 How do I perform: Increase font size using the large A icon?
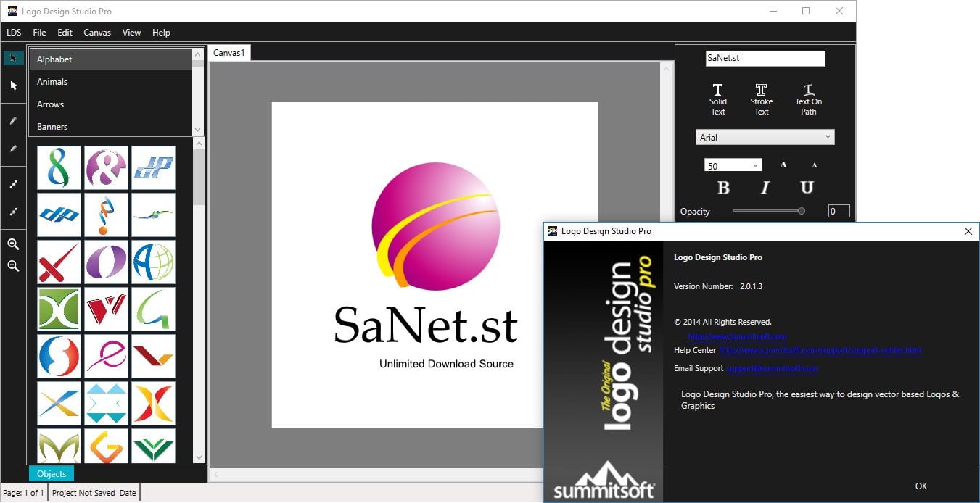[x=783, y=165]
